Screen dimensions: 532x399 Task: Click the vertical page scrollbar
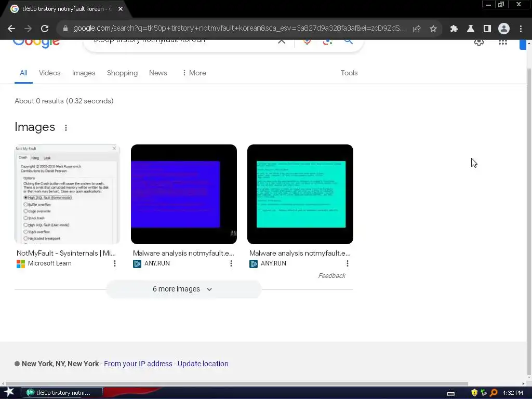pos(529,220)
